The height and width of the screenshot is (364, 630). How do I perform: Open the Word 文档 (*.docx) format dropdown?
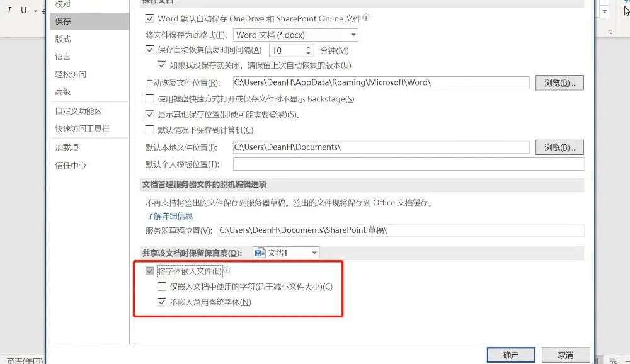click(x=295, y=35)
